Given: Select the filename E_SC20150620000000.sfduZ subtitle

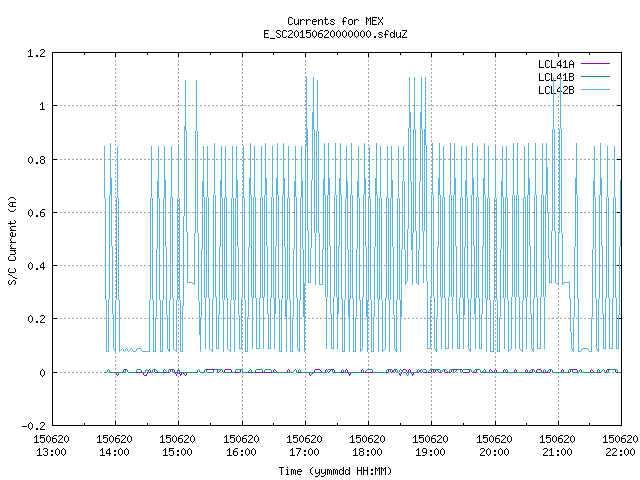Looking at the screenshot, I should coord(335,34).
